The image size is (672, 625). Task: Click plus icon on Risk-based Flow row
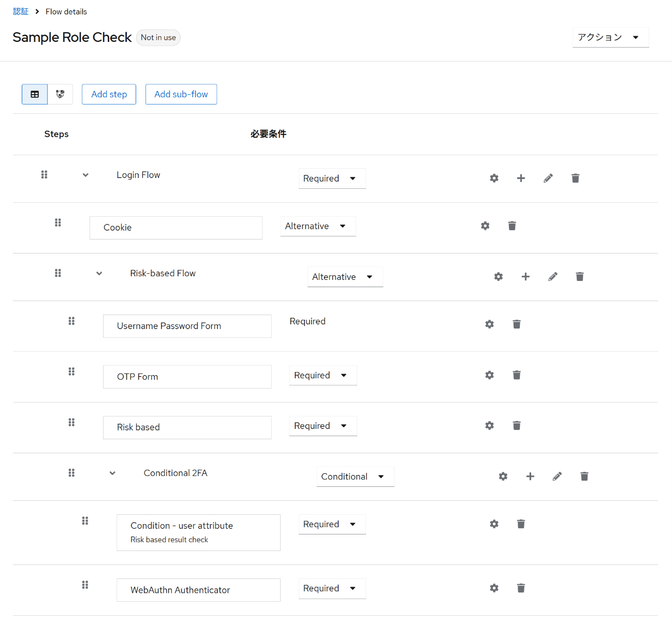click(x=525, y=276)
